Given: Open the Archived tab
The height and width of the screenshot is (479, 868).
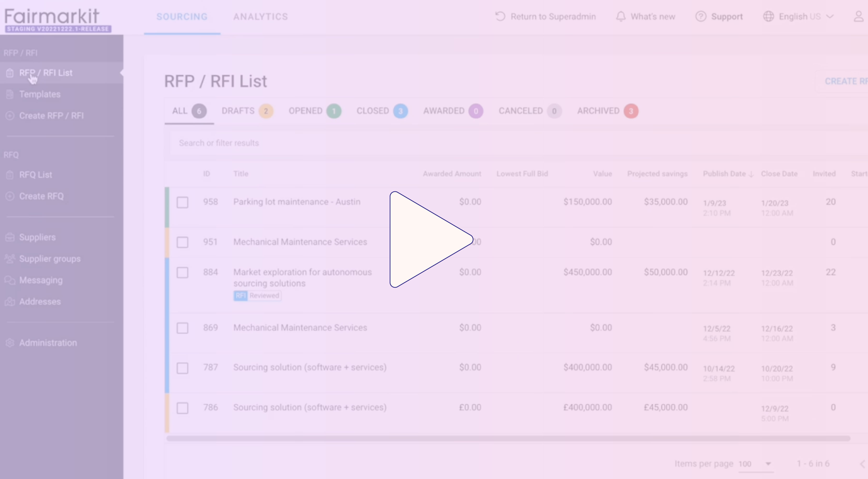Looking at the screenshot, I should coord(607,111).
